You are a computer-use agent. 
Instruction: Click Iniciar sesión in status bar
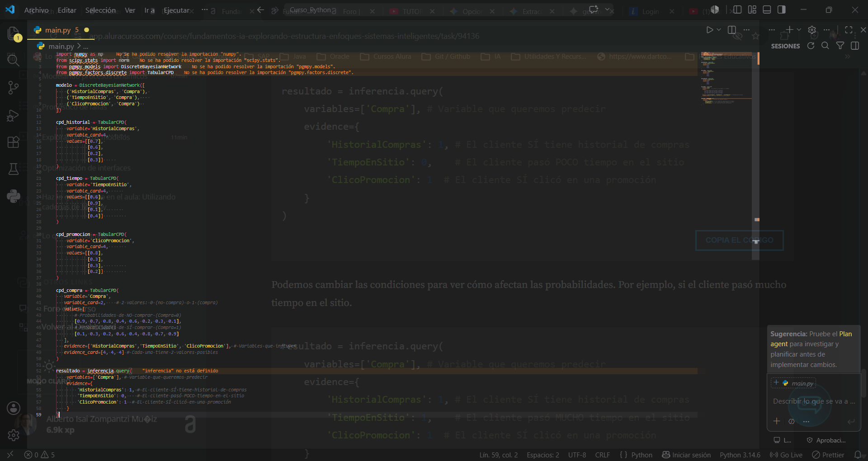tap(686, 455)
